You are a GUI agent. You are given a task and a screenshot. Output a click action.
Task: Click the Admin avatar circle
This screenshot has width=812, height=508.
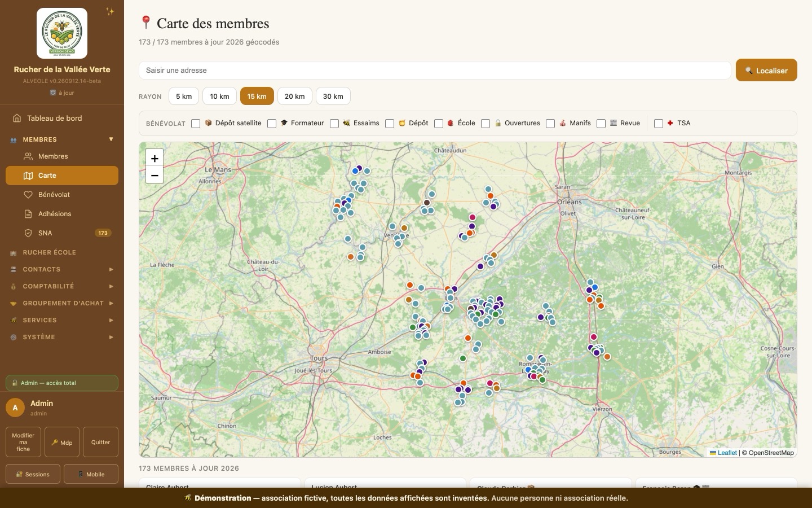pyautogui.click(x=15, y=408)
